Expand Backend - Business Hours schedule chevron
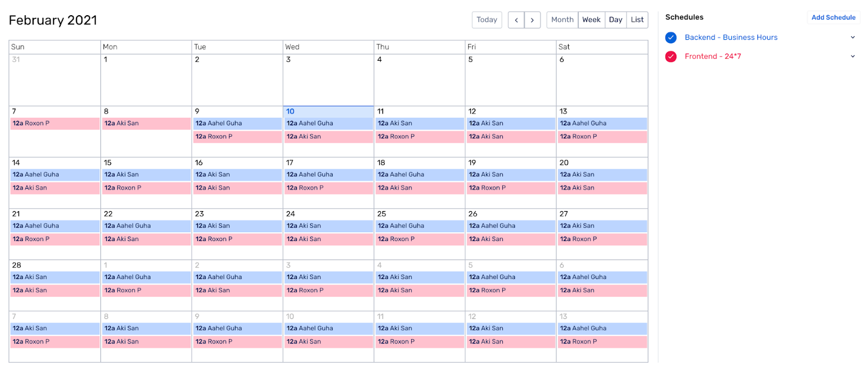868x369 pixels. (x=853, y=37)
